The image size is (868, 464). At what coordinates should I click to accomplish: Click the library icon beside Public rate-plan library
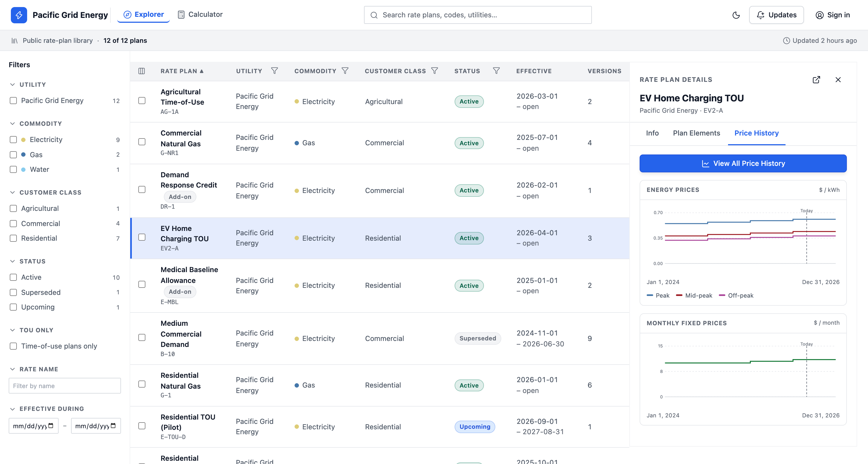(x=14, y=40)
